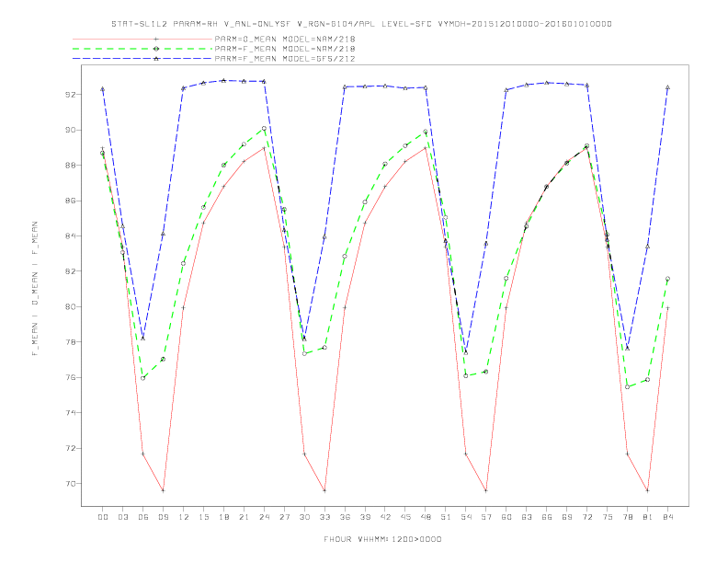Click x-axis tick label 27
This screenshot has width=728, height=563.
click(284, 517)
